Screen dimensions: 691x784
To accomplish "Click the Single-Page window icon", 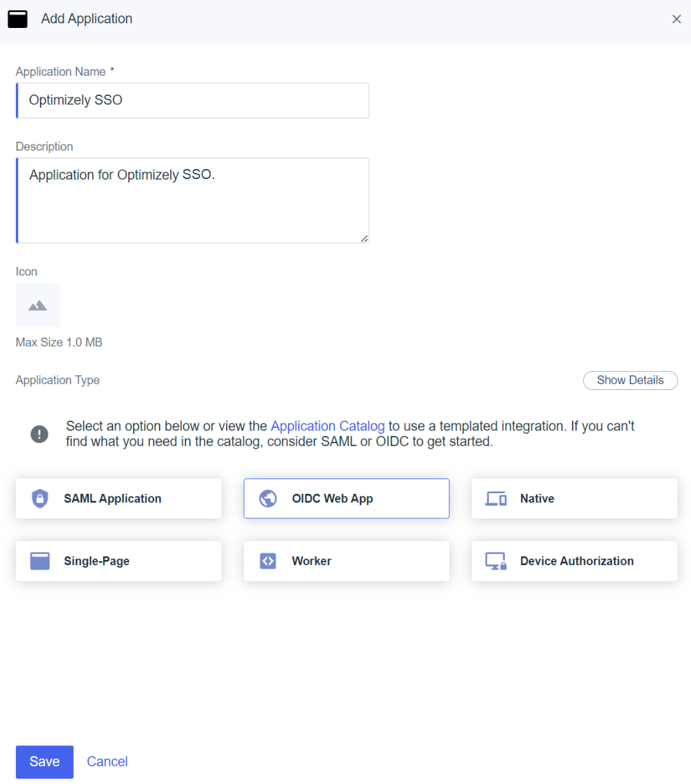I will tap(40, 561).
